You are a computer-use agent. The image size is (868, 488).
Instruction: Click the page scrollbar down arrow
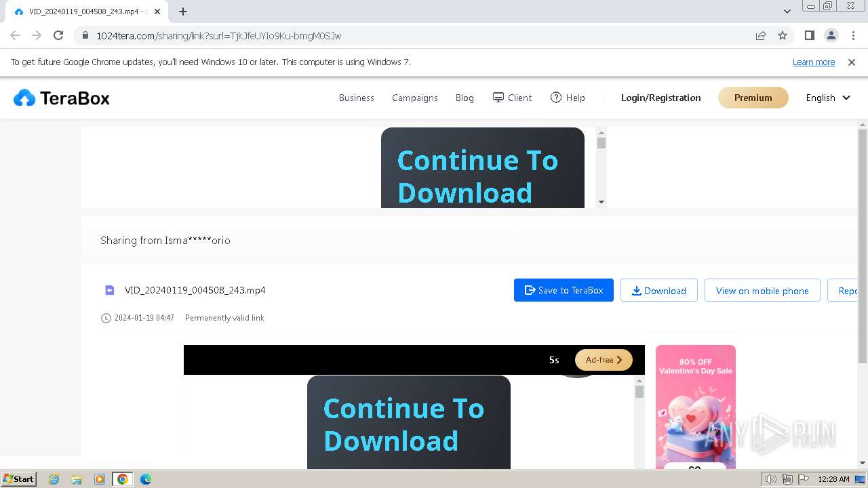coord(863,463)
